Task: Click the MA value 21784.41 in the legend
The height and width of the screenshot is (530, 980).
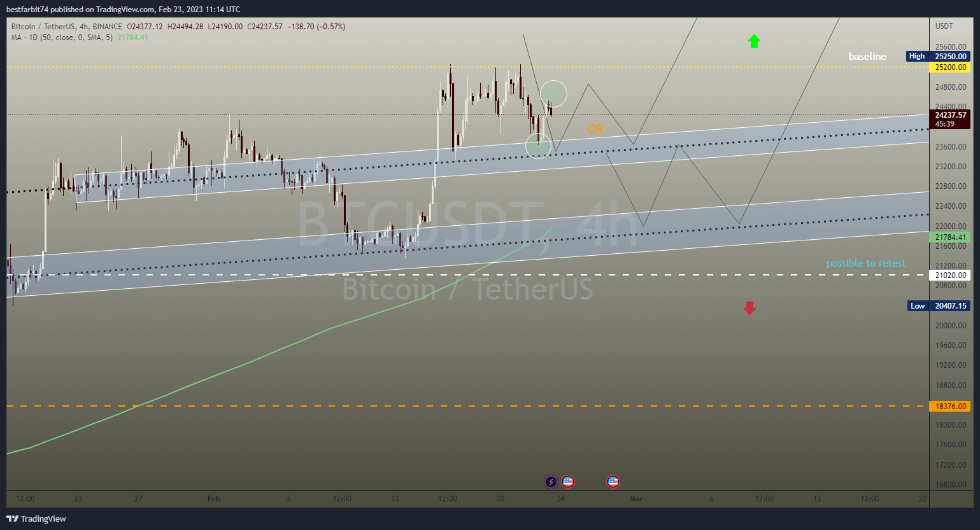Action: coord(132,38)
